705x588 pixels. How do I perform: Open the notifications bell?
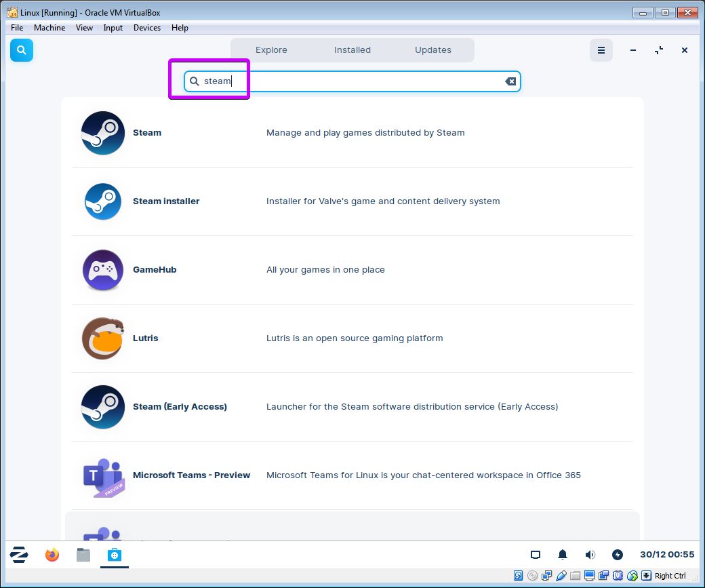(x=563, y=555)
